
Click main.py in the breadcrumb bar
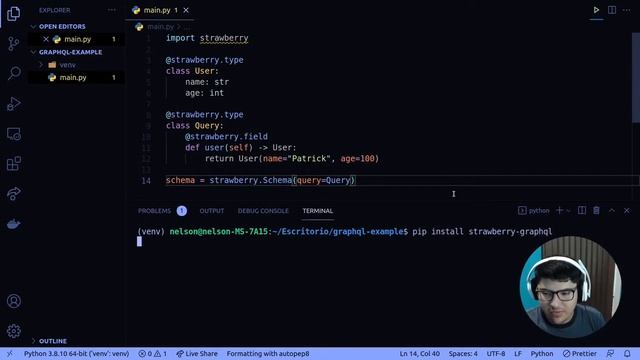[160, 27]
